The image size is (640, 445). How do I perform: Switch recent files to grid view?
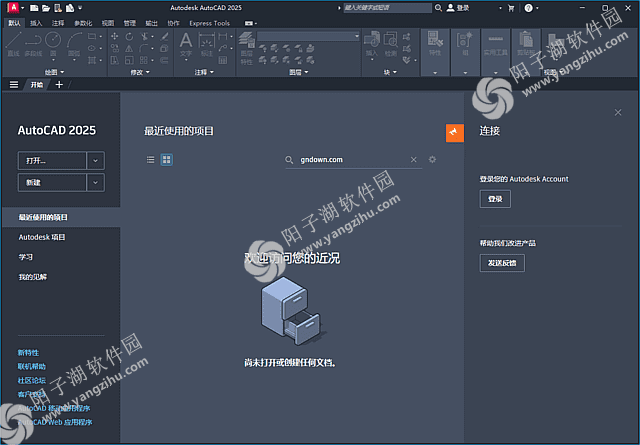(167, 160)
